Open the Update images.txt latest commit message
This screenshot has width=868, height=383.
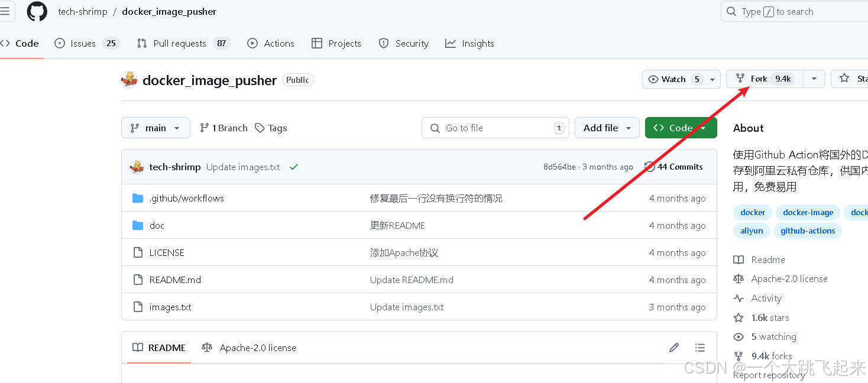click(243, 167)
